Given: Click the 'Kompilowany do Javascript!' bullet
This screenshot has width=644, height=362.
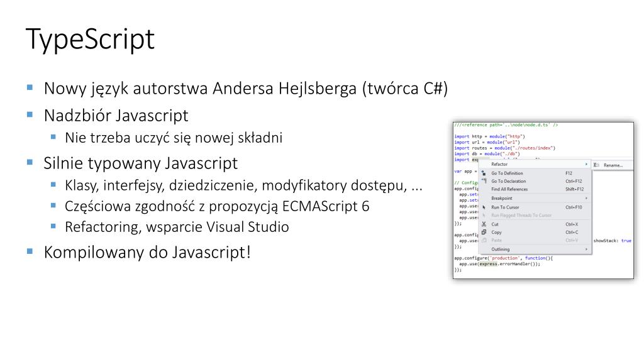Looking at the screenshot, I should point(147,252).
